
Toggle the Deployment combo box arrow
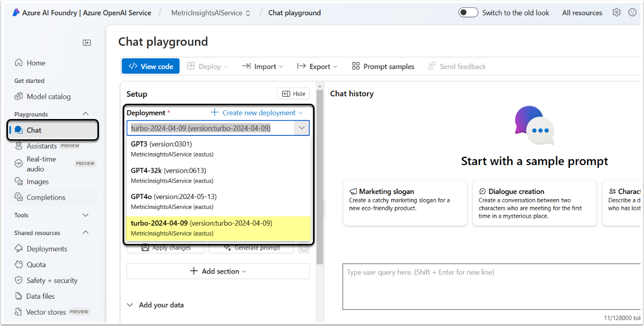pos(302,128)
